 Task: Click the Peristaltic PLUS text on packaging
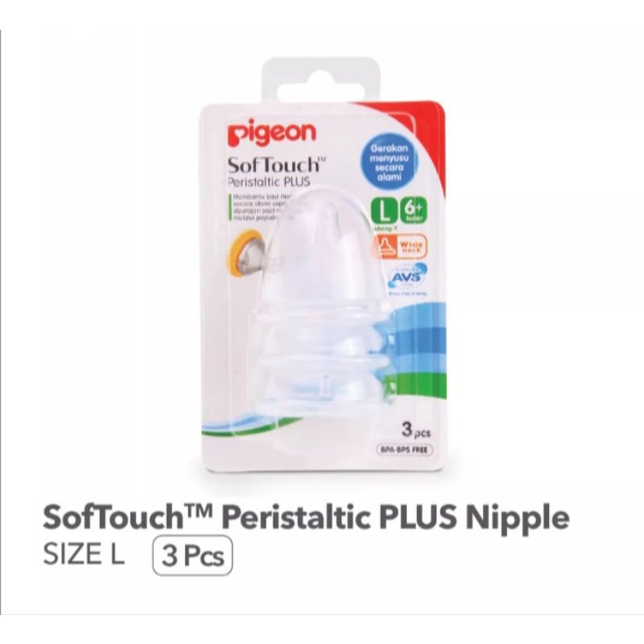(x=268, y=181)
